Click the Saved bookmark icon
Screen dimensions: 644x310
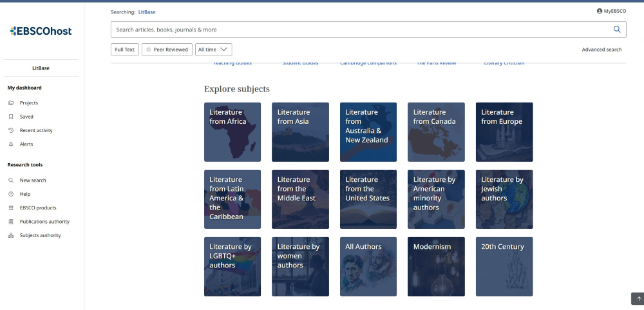[11, 117]
